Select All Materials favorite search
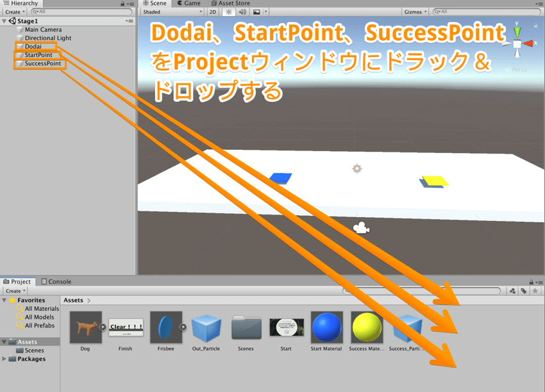Viewport: 545px width, 392px height. (x=38, y=309)
